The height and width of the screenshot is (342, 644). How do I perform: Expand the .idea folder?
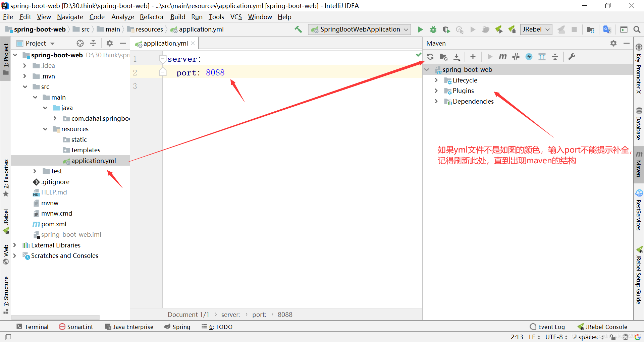pyautogui.click(x=24, y=66)
